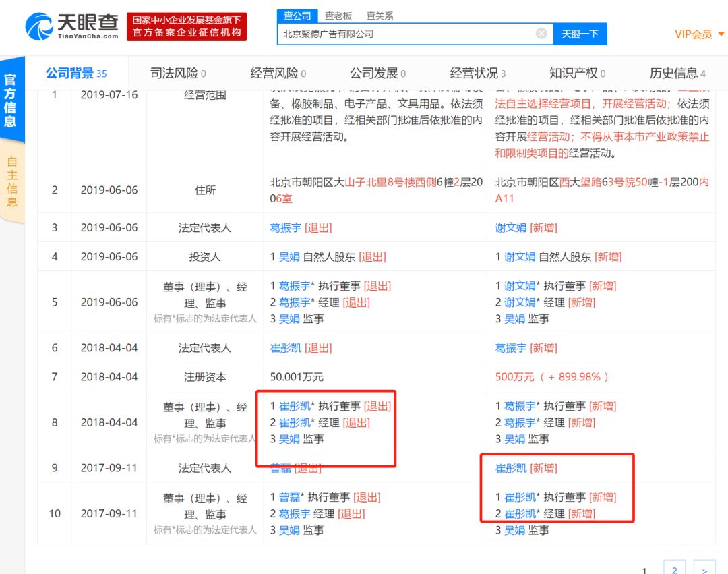The image size is (728, 574).
Task: Open the 经营风险 tab
Action: (x=278, y=73)
